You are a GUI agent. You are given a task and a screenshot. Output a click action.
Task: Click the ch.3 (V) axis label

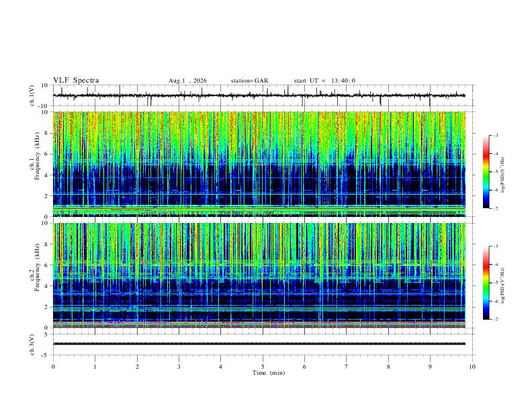[32, 345]
